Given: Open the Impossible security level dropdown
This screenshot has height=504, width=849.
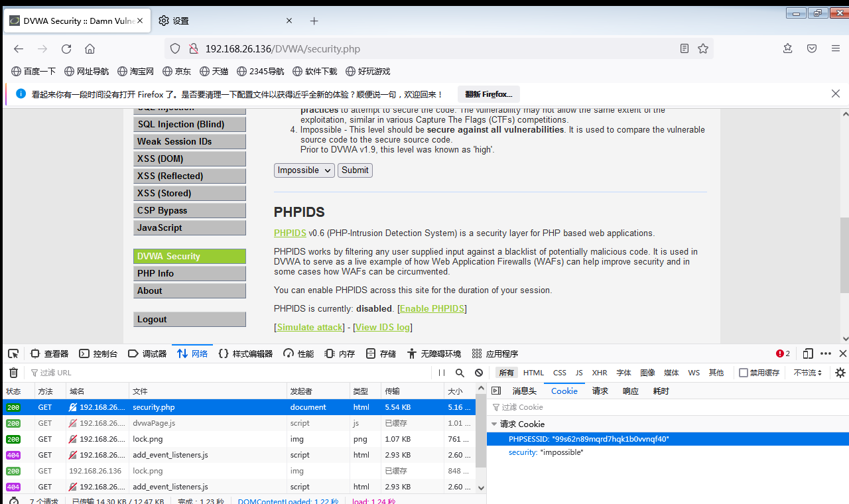Looking at the screenshot, I should coord(304,170).
